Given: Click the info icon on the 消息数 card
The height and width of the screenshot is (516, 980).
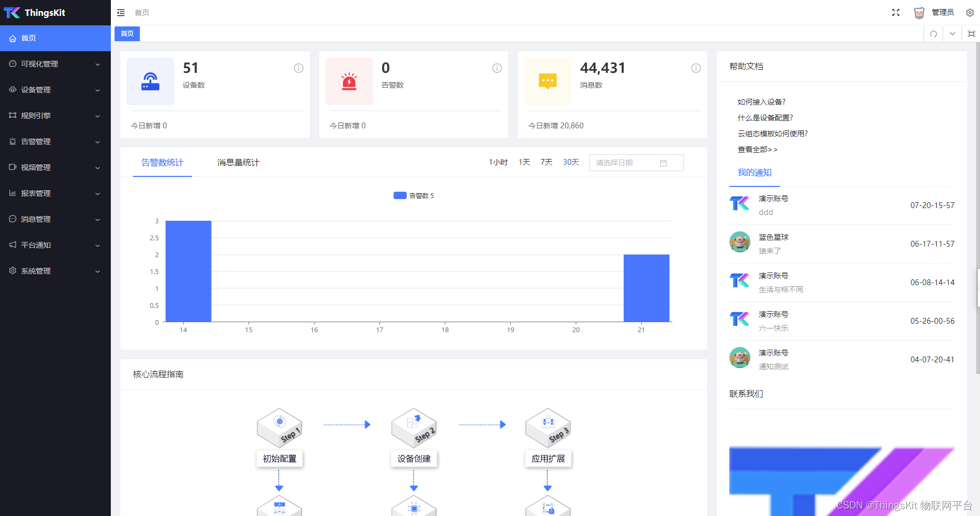Looking at the screenshot, I should [x=696, y=68].
